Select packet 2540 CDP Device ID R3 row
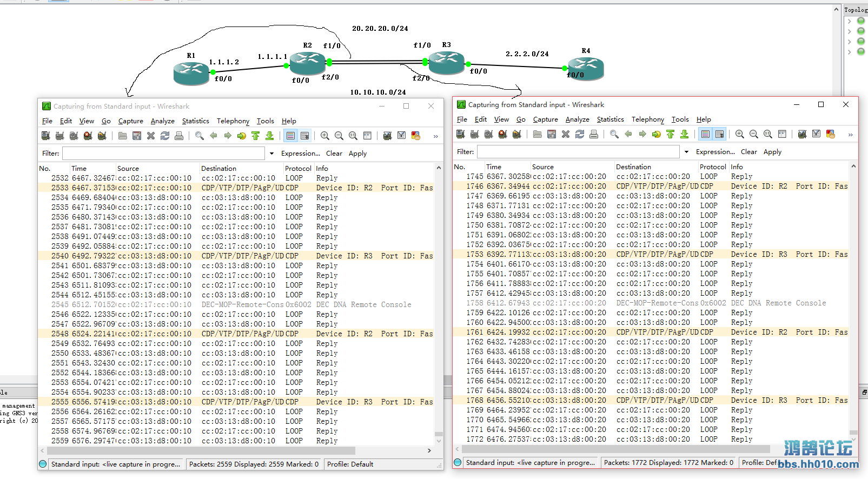868x479 pixels. click(x=236, y=256)
